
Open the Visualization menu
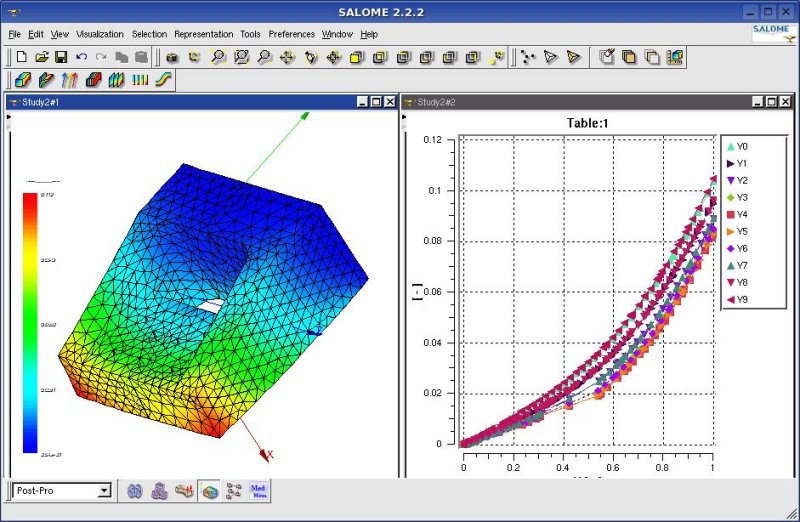click(100, 34)
